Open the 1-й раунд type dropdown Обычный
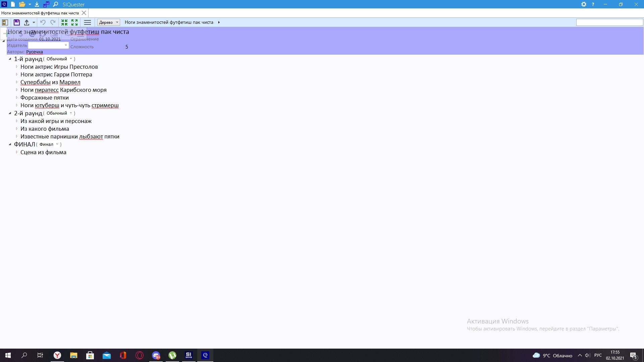The width and height of the screenshot is (644, 362). click(x=59, y=59)
